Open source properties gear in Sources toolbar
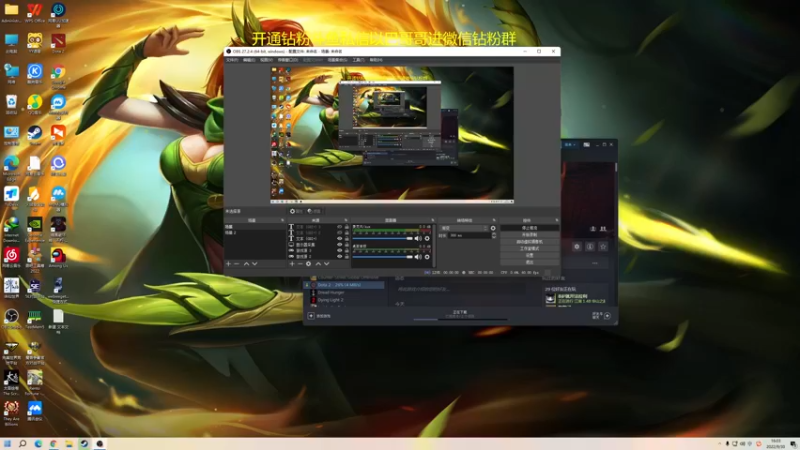The width and height of the screenshot is (800, 450). [x=308, y=264]
